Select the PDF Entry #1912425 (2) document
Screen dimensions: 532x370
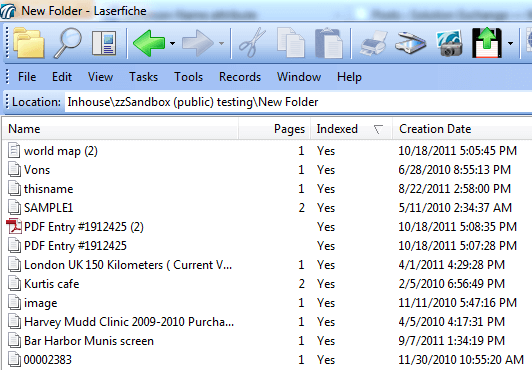point(83,227)
